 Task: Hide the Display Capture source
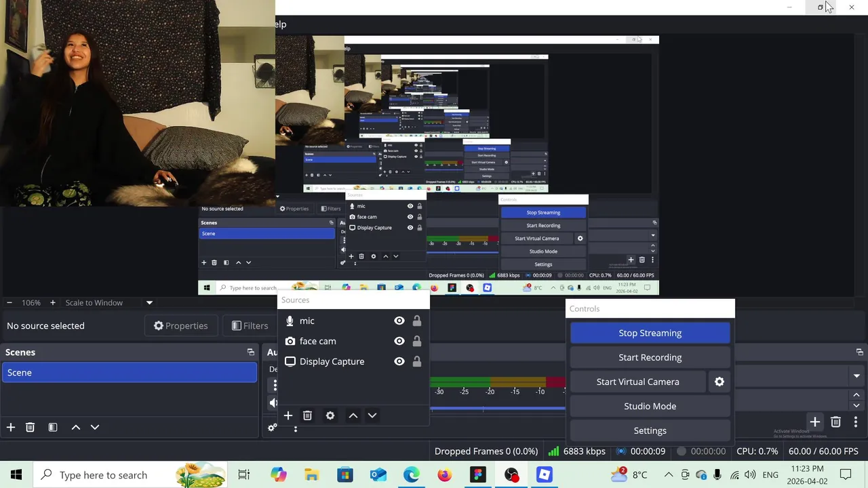point(399,361)
